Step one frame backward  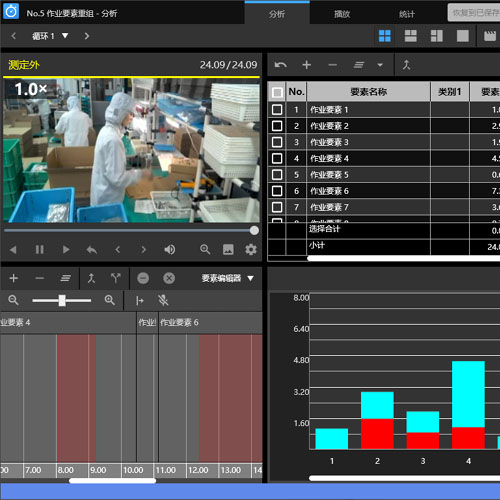click(x=118, y=249)
